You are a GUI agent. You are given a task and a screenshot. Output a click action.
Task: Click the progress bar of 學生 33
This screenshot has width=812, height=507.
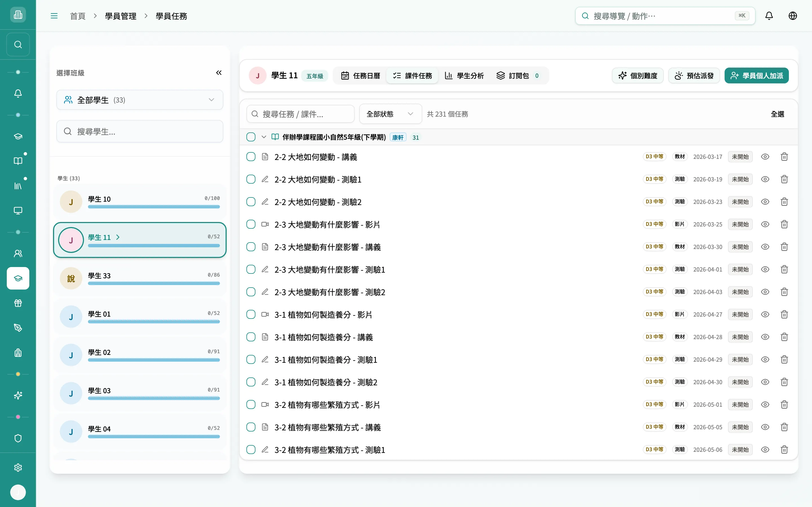pyautogui.click(x=154, y=283)
